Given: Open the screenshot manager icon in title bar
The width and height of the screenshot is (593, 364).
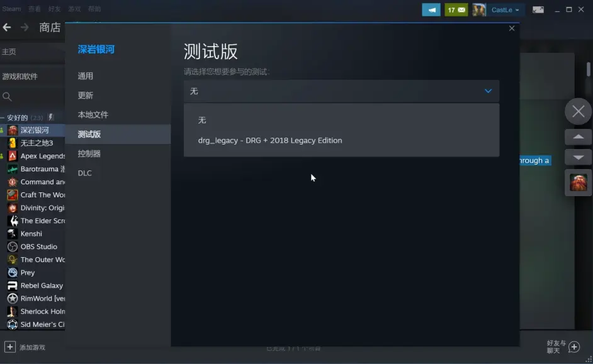Looking at the screenshot, I should pos(538,9).
